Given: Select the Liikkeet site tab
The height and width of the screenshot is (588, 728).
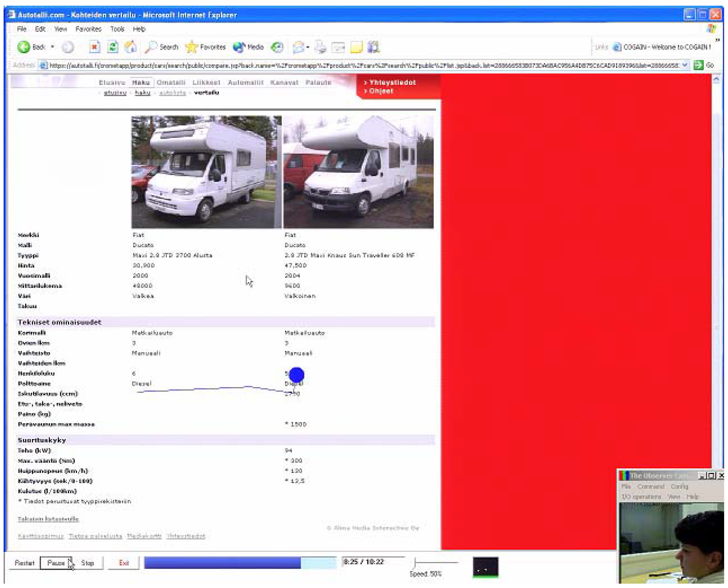Looking at the screenshot, I should (x=206, y=82).
